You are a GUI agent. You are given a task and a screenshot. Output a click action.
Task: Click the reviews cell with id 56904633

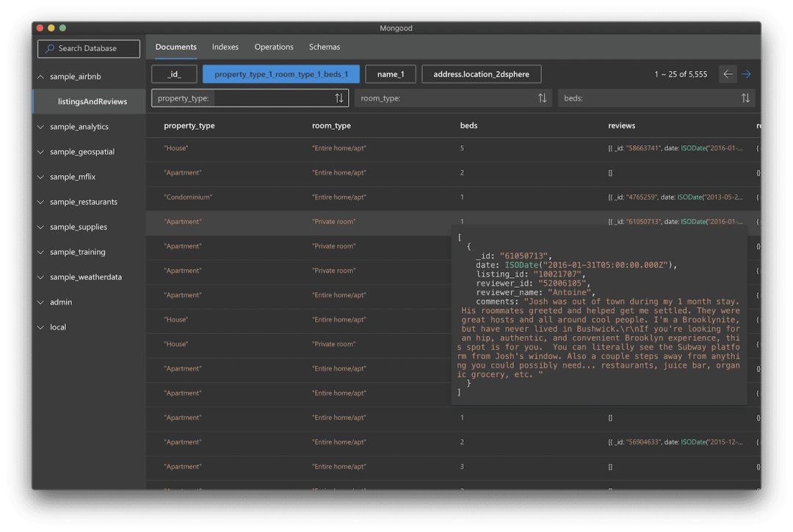[x=676, y=442]
